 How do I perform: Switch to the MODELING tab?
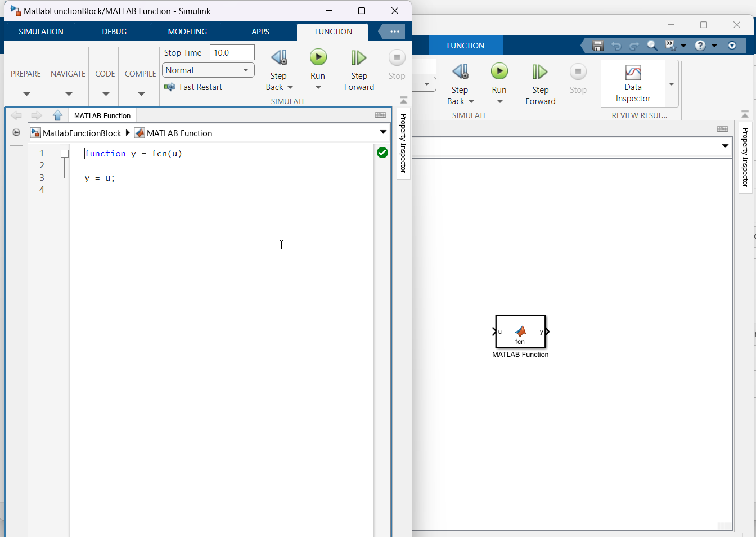click(187, 32)
